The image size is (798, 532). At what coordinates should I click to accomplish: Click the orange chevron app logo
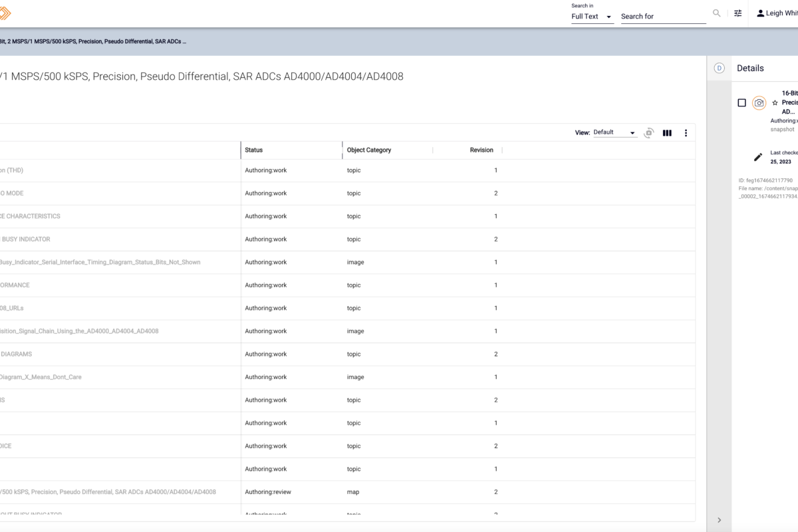[x=4, y=13]
